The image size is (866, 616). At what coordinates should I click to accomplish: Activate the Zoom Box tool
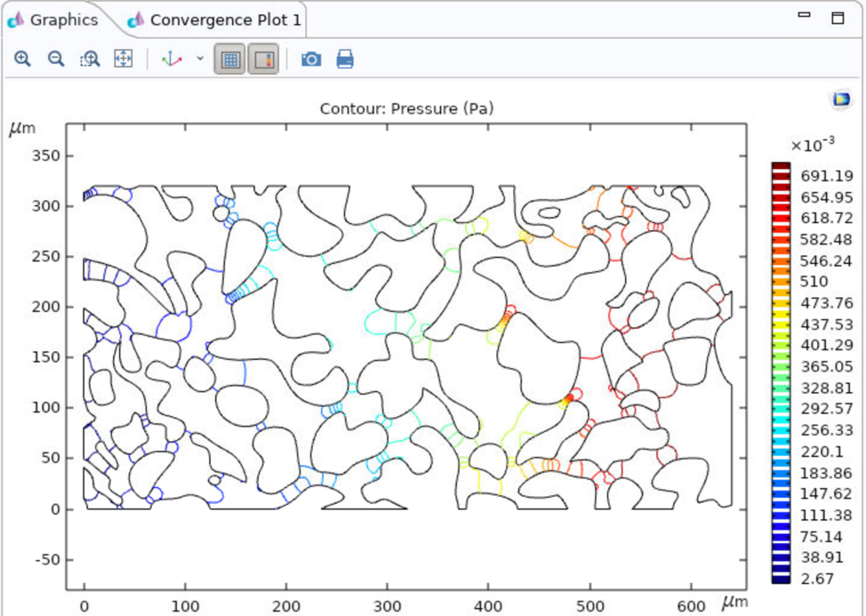click(90, 60)
